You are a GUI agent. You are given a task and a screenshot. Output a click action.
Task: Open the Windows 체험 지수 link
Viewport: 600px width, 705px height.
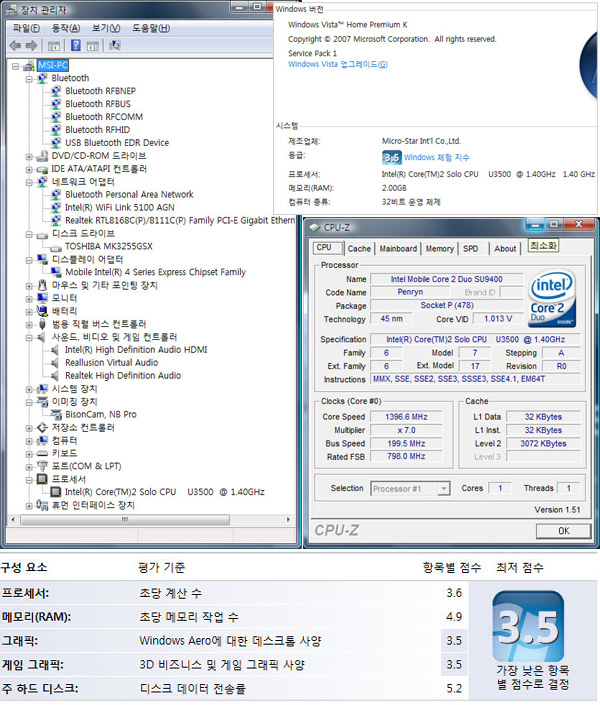tap(436, 157)
